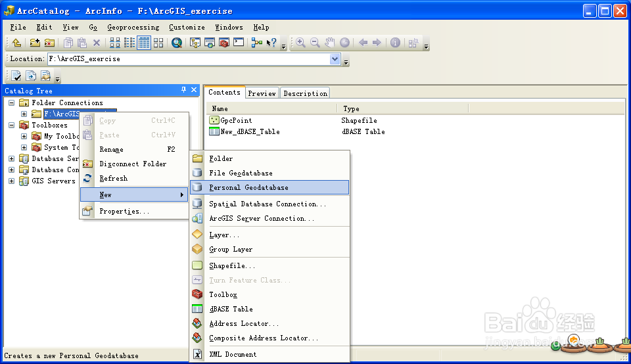Select the Zoom Out tool
This screenshot has height=364, width=631.
[x=315, y=43]
